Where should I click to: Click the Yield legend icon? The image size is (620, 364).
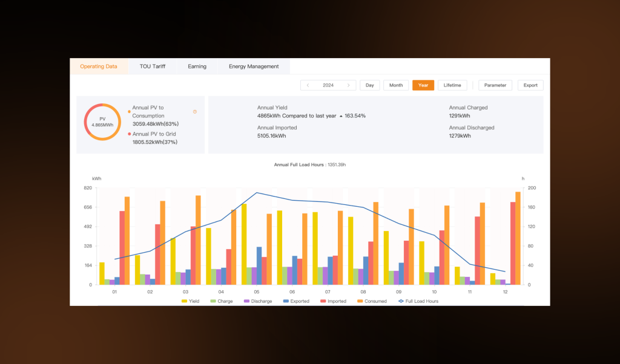[x=185, y=301]
